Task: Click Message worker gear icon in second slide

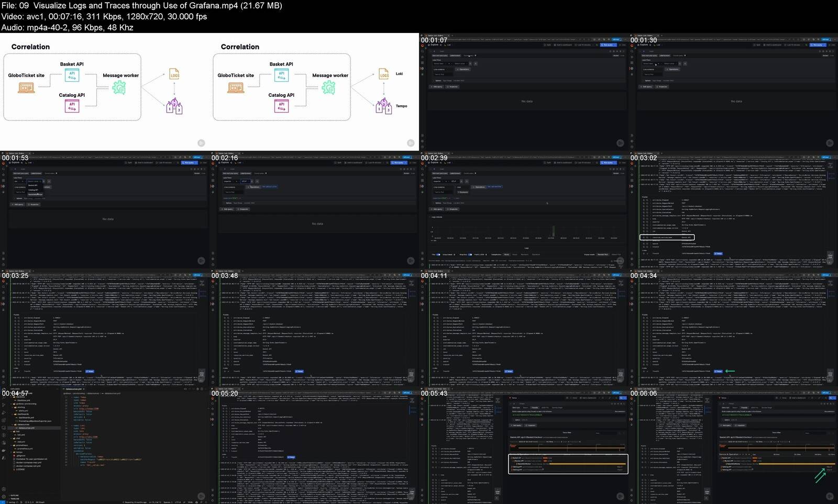Action: [328, 87]
